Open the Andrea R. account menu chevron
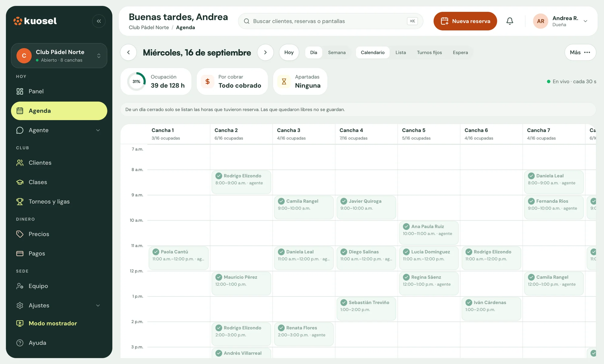The width and height of the screenshot is (604, 364). 585,21
